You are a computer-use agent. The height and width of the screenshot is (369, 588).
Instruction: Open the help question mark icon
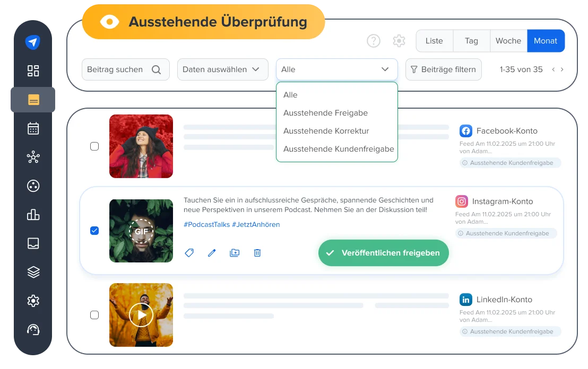click(374, 41)
